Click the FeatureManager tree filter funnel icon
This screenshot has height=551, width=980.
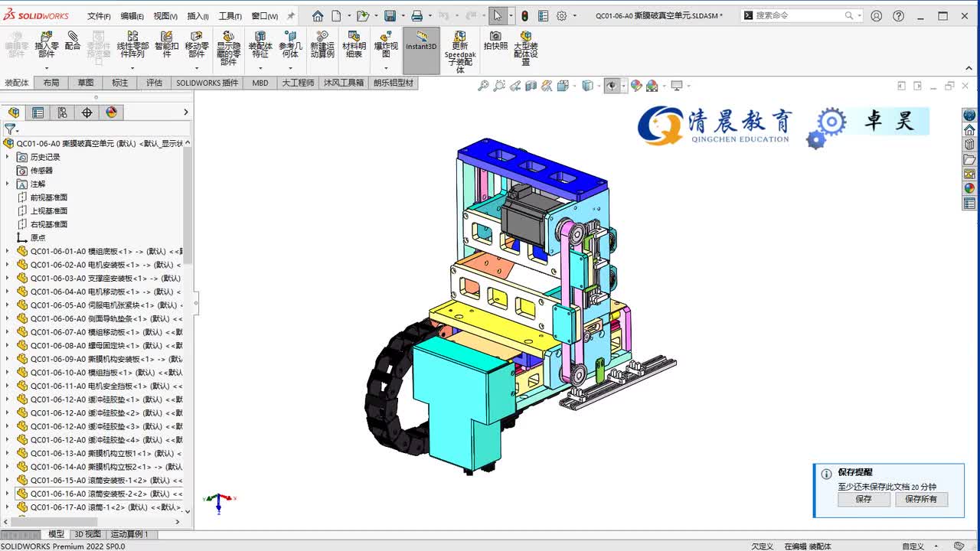(x=10, y=129)
